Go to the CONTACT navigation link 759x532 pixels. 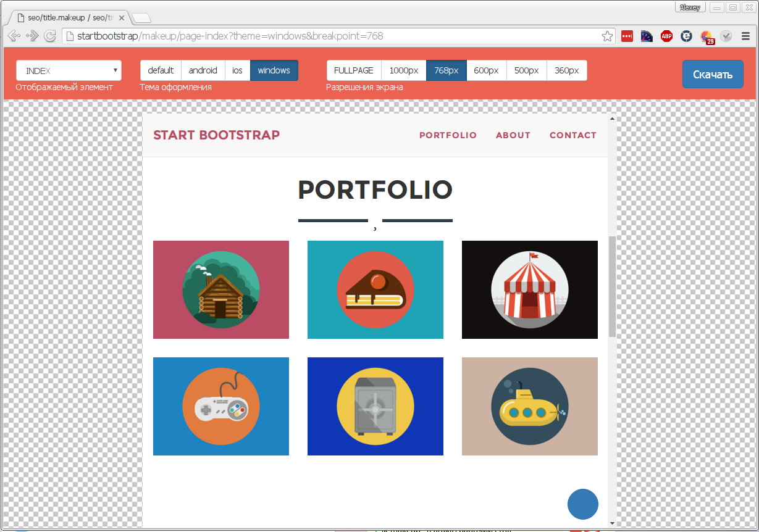point(573,135)
